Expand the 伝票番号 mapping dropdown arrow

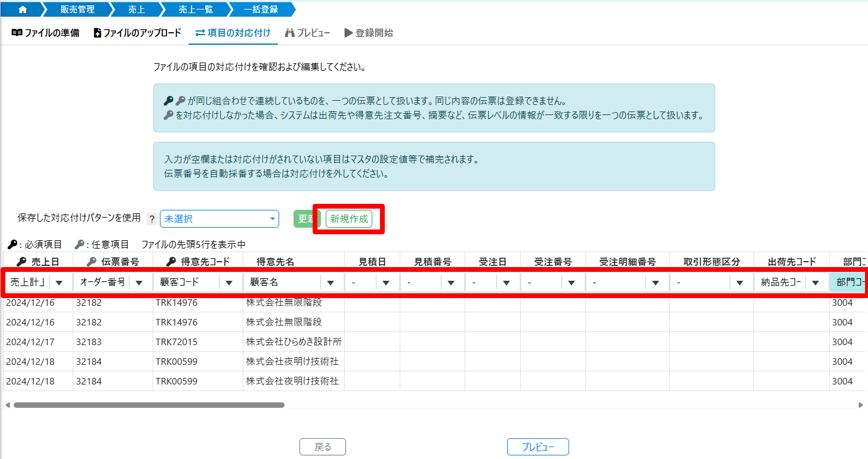[x=138, y=283]
